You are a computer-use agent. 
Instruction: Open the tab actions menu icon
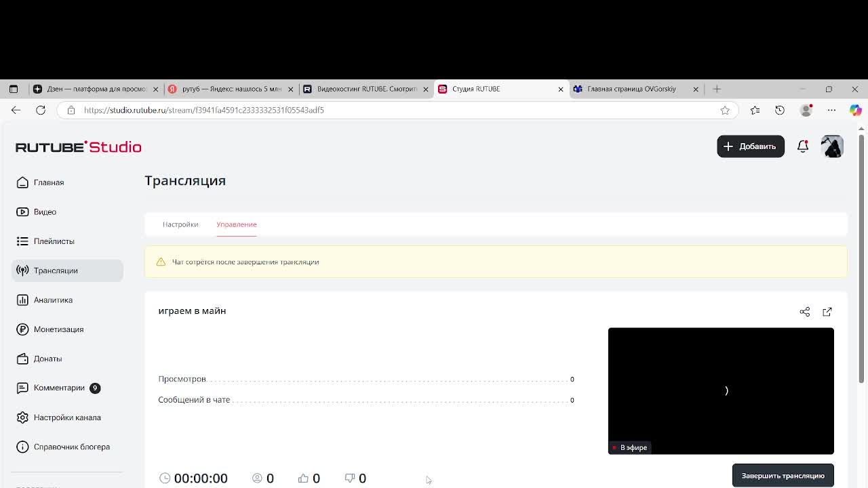[x=14, y=89]
